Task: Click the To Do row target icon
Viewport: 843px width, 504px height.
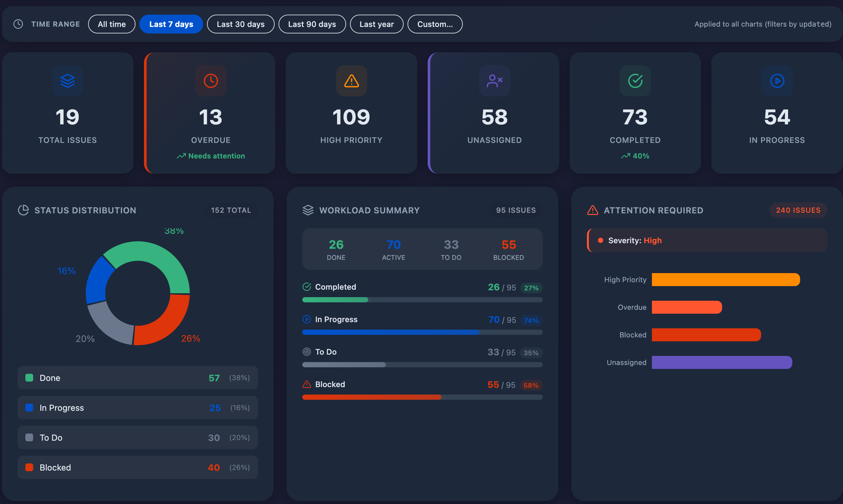Action: point(307,352)
